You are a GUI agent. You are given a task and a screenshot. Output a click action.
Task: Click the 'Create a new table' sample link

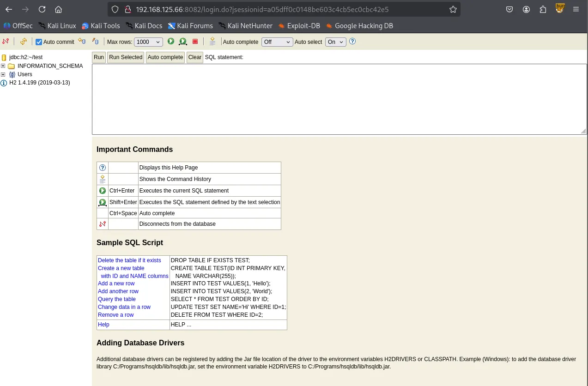[121, 268]
